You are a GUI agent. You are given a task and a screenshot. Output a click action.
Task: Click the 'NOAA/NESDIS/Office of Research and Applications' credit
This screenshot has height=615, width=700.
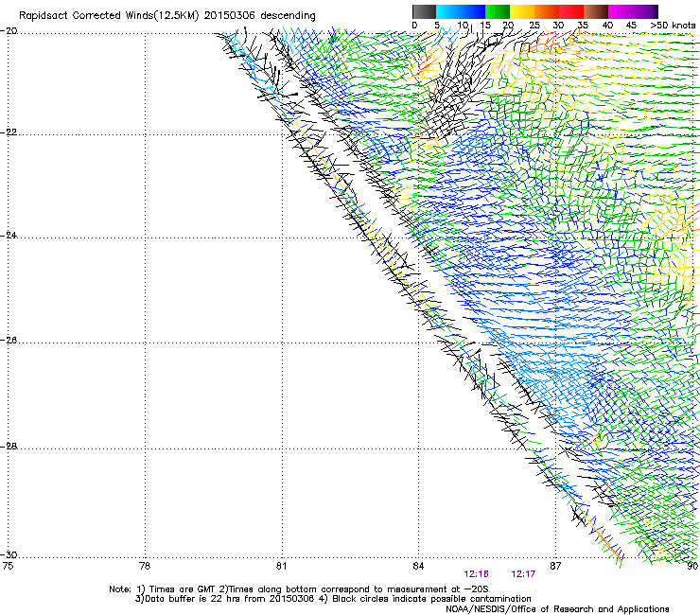point(557,608)
